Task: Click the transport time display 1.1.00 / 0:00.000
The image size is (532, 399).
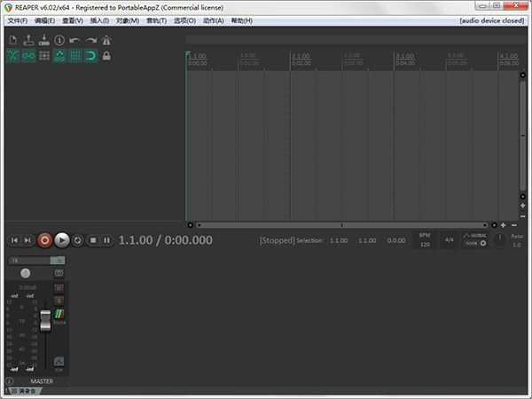Action: (x=165, y=240)
